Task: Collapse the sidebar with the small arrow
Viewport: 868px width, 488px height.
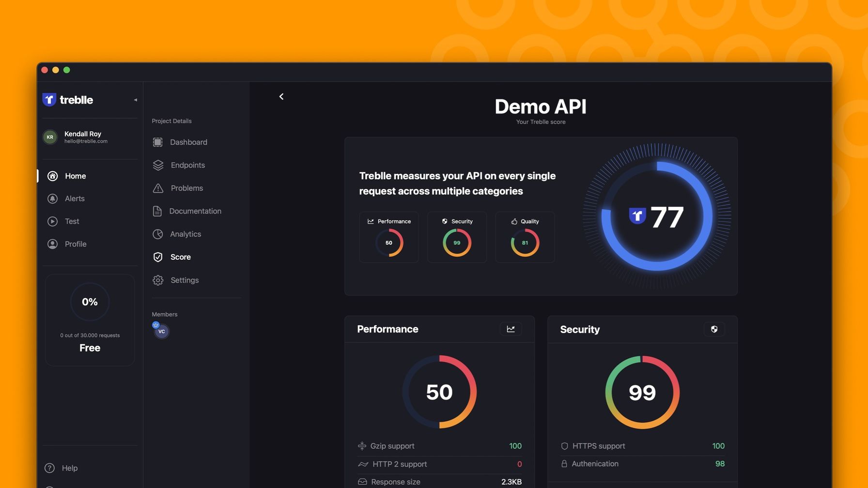Action: [136, 100]
